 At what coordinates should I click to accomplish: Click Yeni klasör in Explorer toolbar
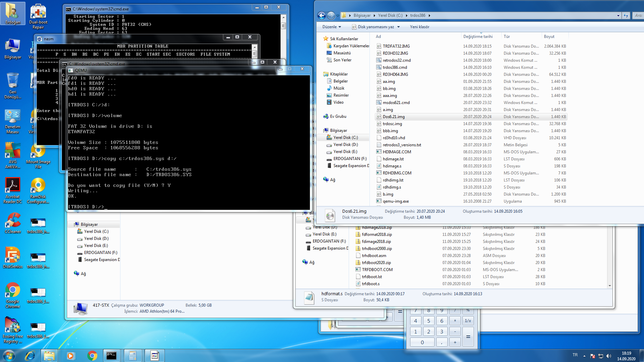coord(419,27)
